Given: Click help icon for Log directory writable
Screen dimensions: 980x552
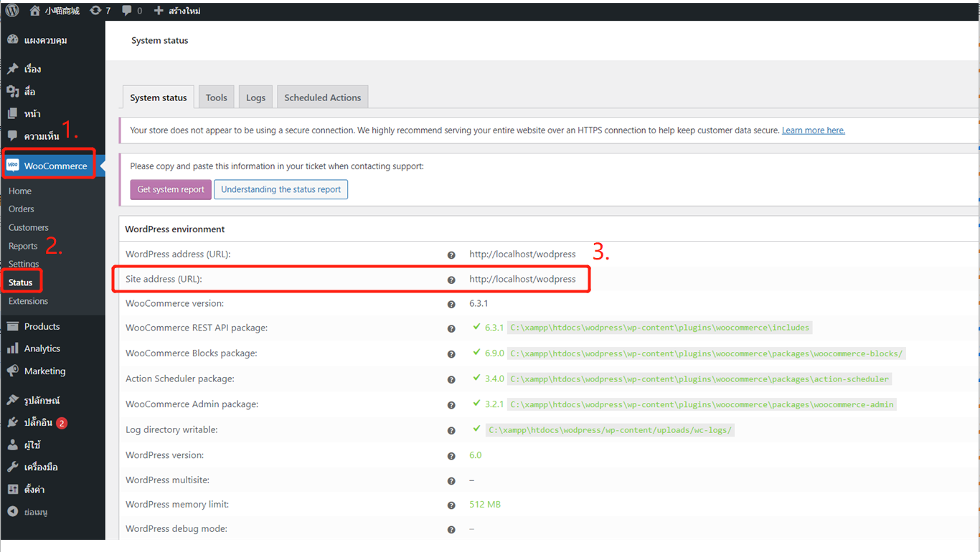Looking at the screenshot, I should pos(451,431).
